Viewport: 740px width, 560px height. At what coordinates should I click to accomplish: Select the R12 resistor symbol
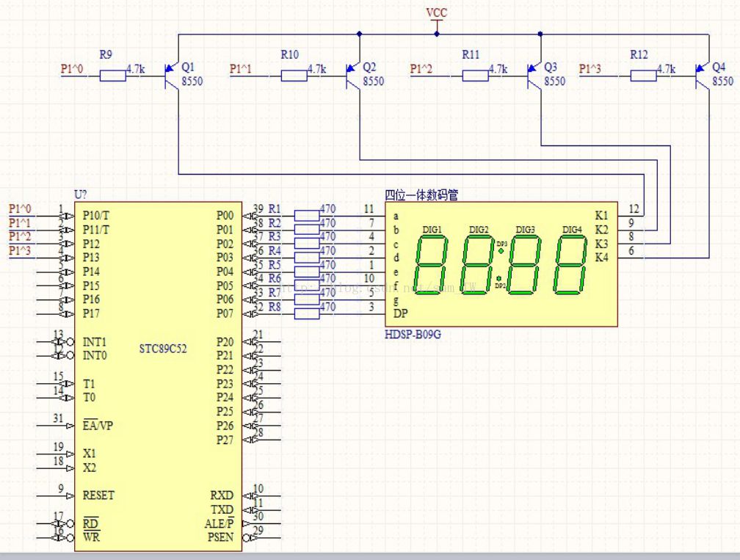[x=643, y=76]
